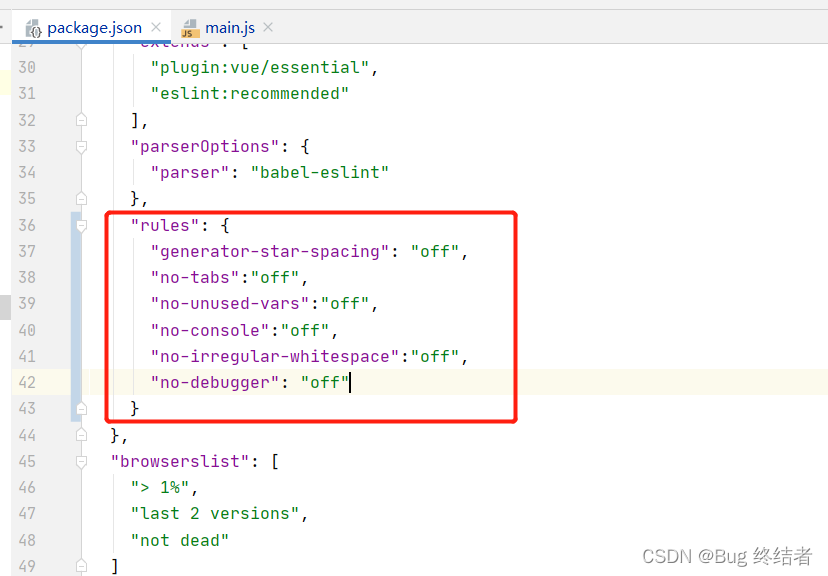This screenshot has width=828, height=576.
Task: Click the "rules" key
Action: pyautogui.click(x=165, y=225)
